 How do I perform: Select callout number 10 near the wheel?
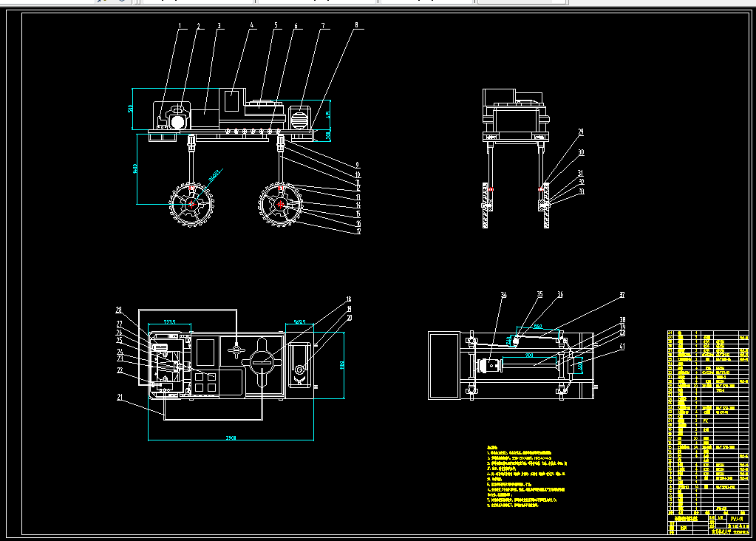pos(358,174)
